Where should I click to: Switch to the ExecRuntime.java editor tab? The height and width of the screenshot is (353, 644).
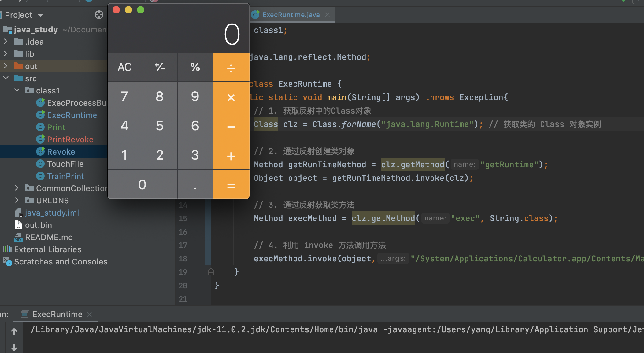[x=291, y=15]
